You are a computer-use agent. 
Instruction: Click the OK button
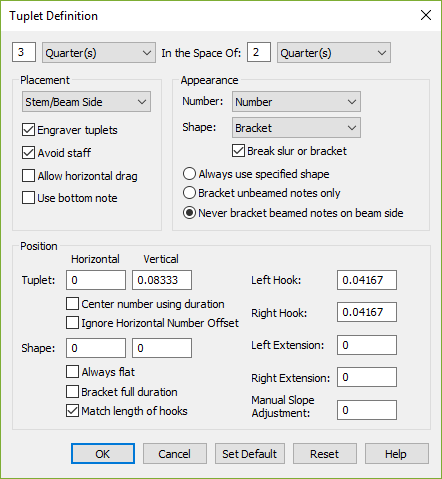coord(103,454)
